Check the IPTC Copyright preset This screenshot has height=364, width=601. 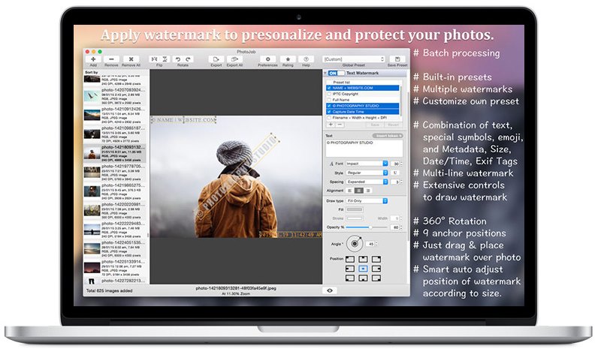329,94
